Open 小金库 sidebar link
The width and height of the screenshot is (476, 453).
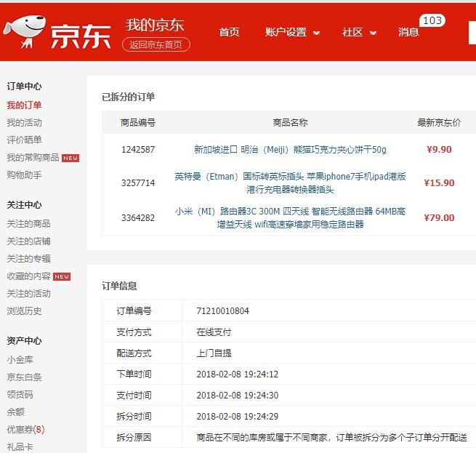(20, 360)
